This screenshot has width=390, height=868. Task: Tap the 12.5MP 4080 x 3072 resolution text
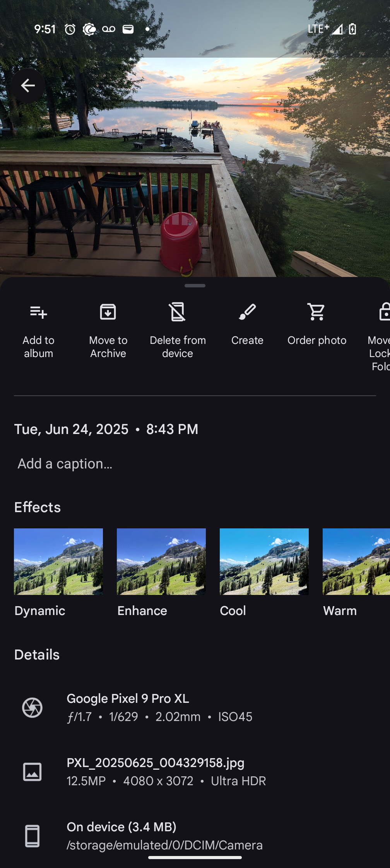130,781
